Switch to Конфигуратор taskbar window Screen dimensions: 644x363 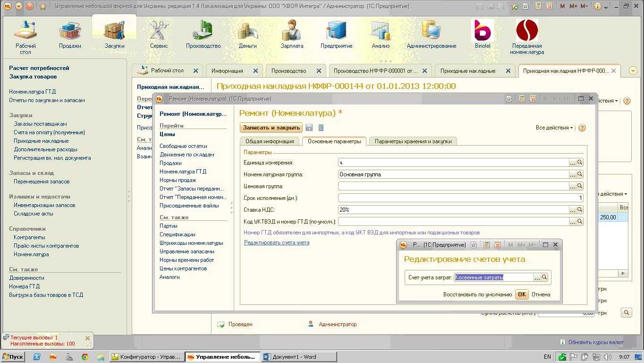coord(147,357)
